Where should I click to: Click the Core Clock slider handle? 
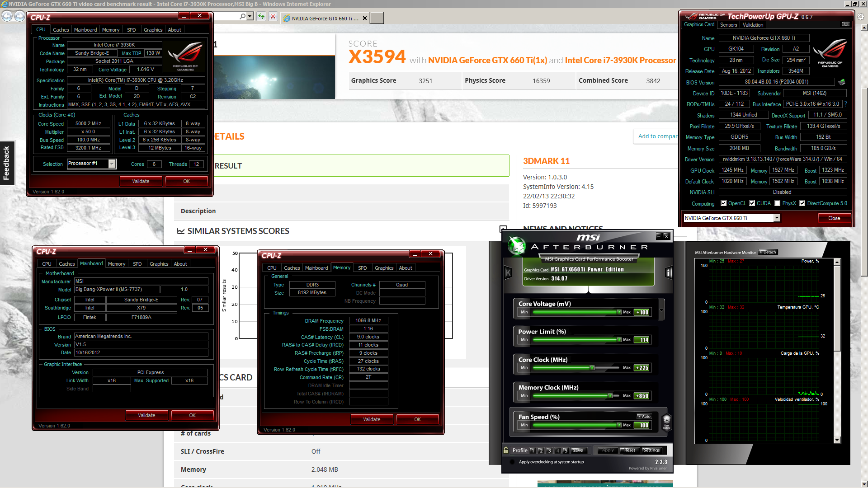click(592, 368)
